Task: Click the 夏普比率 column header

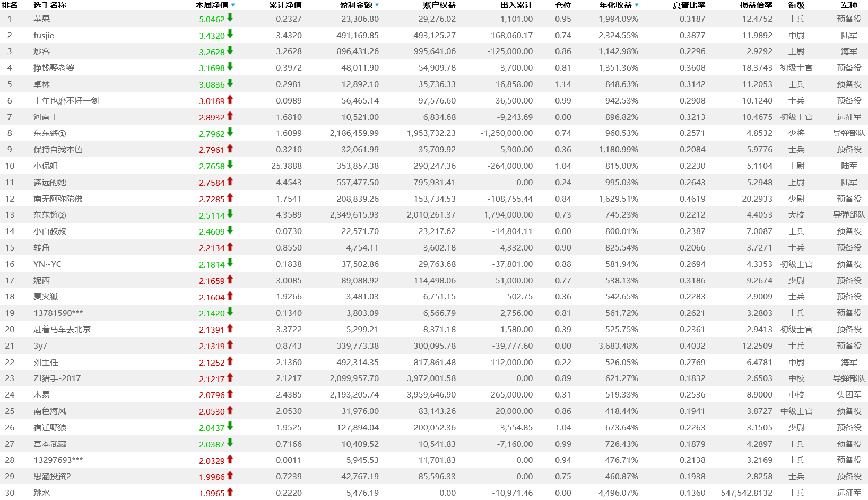Action: (x=689, y=5)
